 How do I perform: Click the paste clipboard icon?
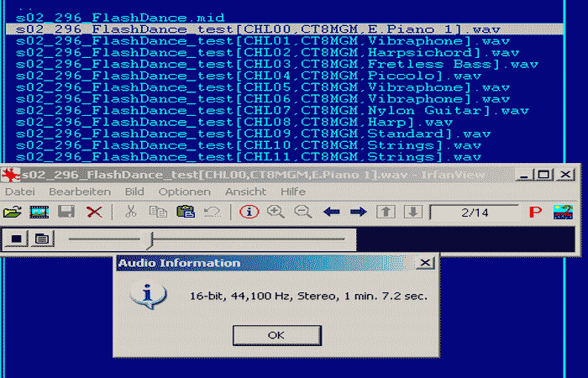tap(186, 212)
